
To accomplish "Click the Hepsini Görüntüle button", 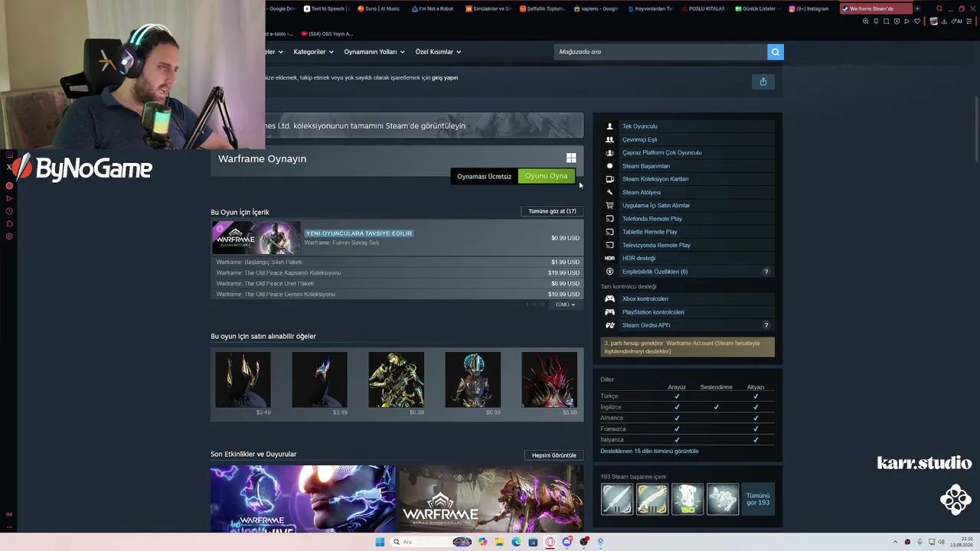I will [554, 455].
